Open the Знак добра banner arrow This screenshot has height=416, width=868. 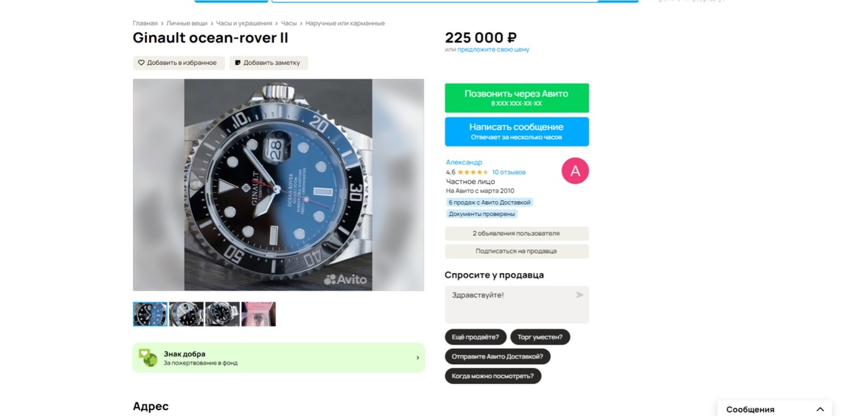pyautogui.click(x=418, y=358)
